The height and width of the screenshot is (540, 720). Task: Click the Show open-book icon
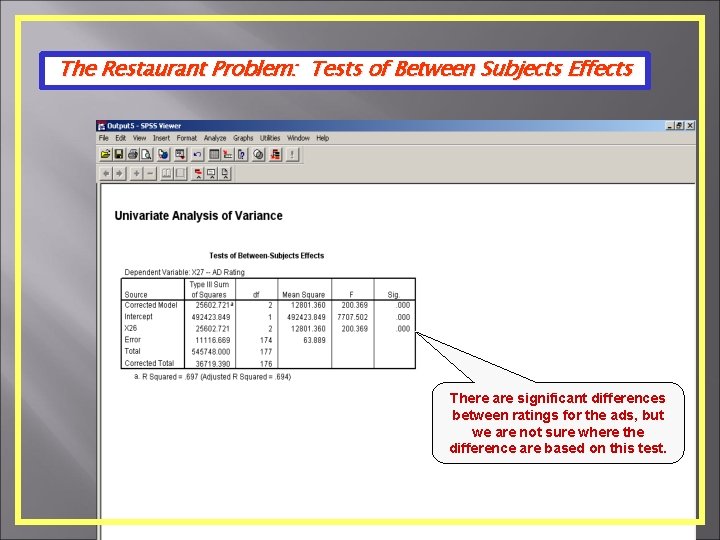(x=167, y=174)
